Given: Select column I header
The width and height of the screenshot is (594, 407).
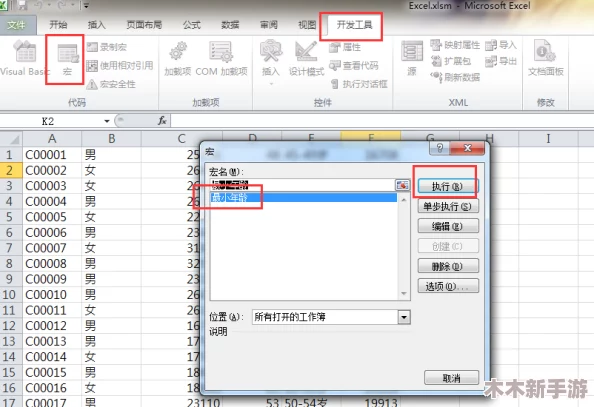Looking at the screenshot, I should 548,139.
